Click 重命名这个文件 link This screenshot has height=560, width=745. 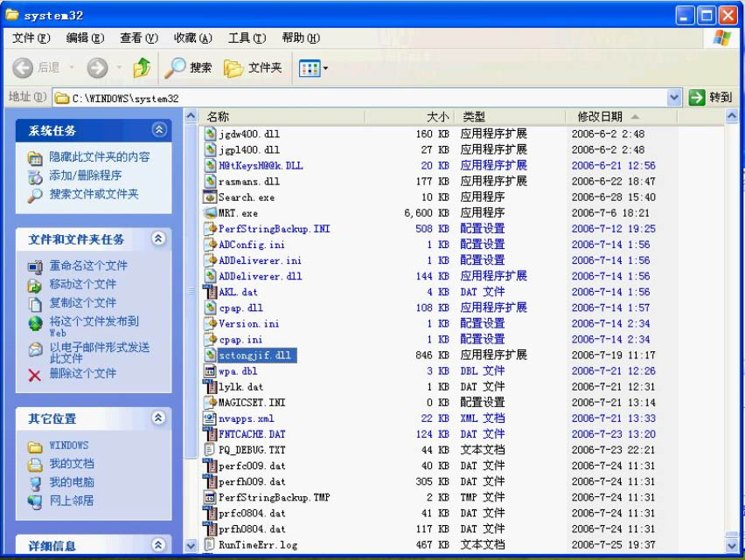(x=88, y=266)
